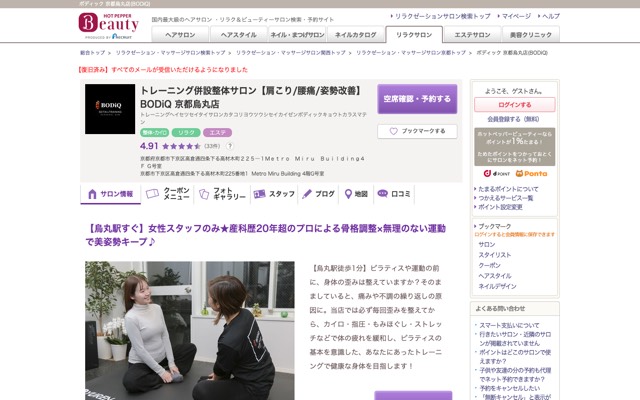Click the ブックマーク sidebar heading link
The height and width of the screenshot is (400, 640).
(494, 226)
